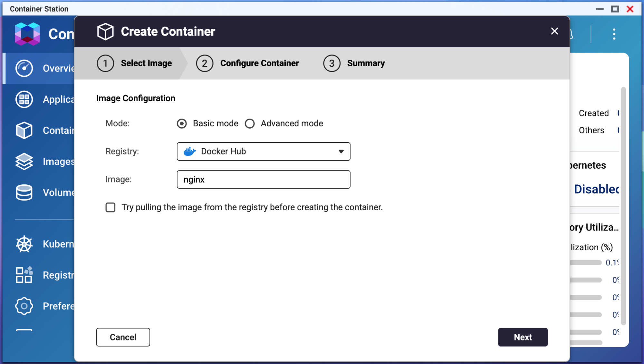Open Overview menu item in sidebar
Viewport: 644px width, 364px height.
(39, 68)
